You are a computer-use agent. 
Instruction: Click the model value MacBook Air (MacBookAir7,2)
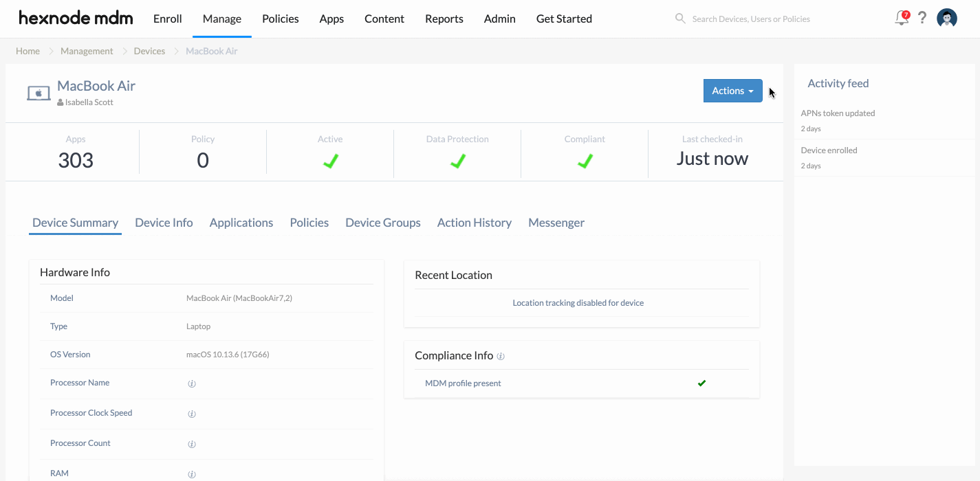239,298
